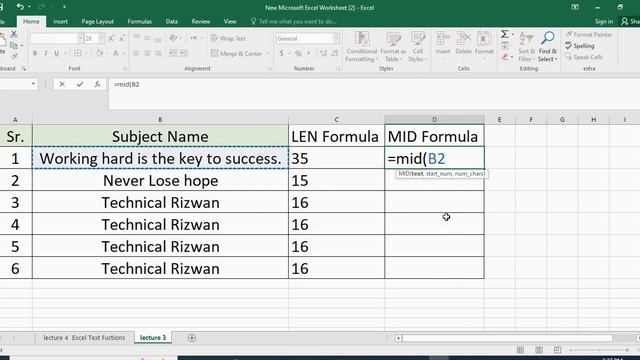Click the Sign in link
Viewport: 640px width, 360px height.
pos(604,21)
